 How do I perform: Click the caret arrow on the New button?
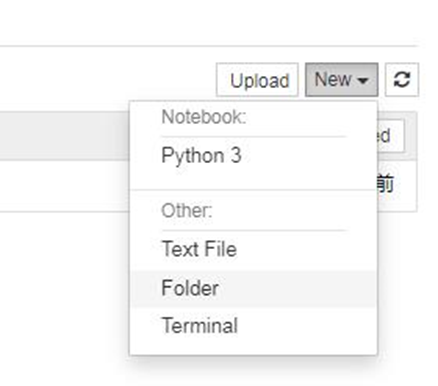pyautogui.click(x=362, y=81)
